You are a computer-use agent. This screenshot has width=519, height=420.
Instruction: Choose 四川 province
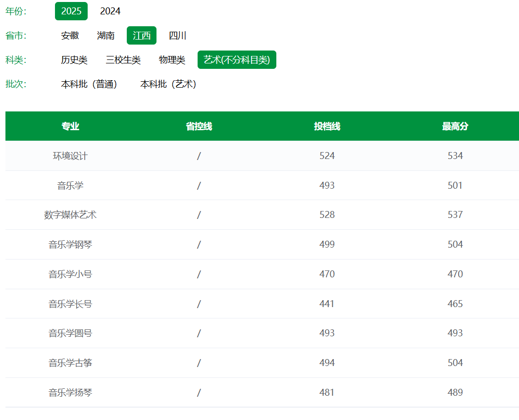coord(177,36)
